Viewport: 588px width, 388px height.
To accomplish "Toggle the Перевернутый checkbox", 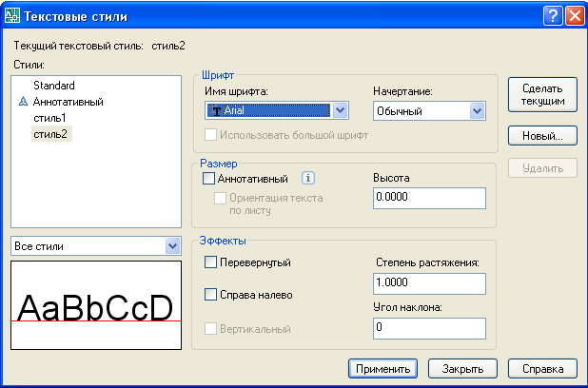I will [x=210, y=262].
